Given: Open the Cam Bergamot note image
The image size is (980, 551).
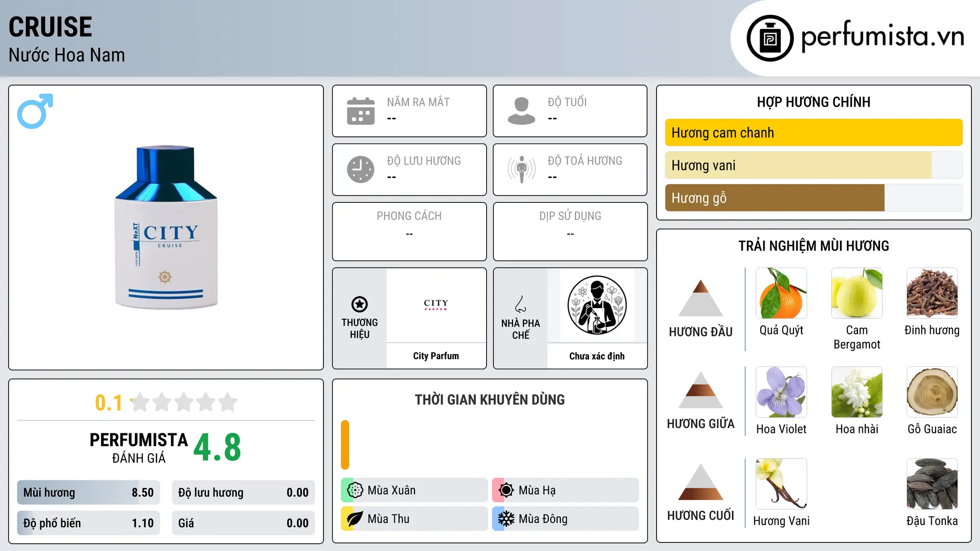Looking at the screenshot, I should pos(857,293).
